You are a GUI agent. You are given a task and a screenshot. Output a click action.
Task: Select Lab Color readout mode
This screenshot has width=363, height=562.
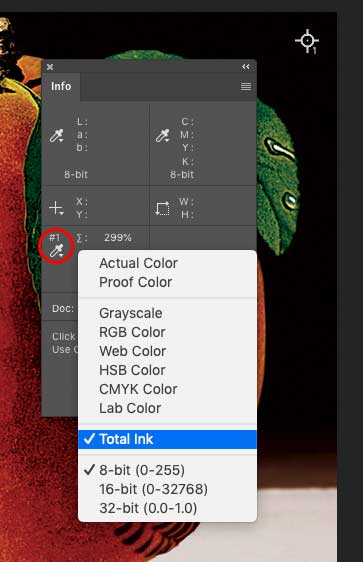167,408
